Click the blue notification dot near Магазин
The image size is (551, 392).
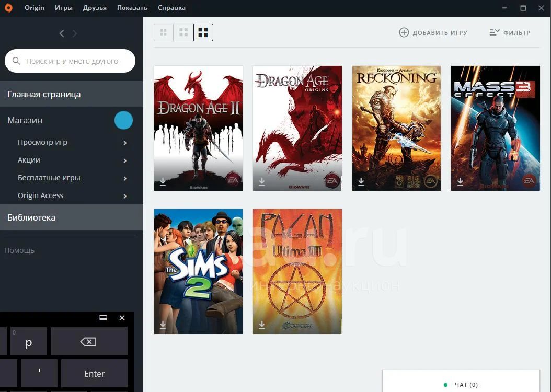pyautogui.click(x=123, y=120)
